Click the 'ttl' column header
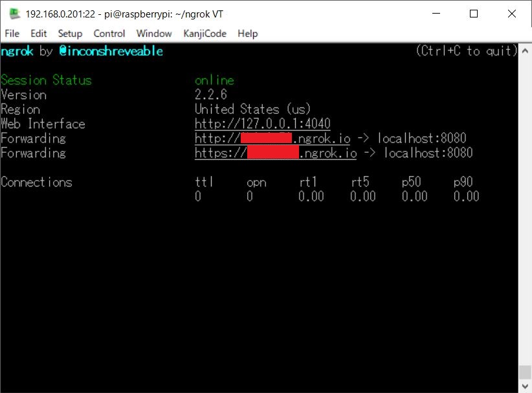 click(x=204, y=182)
